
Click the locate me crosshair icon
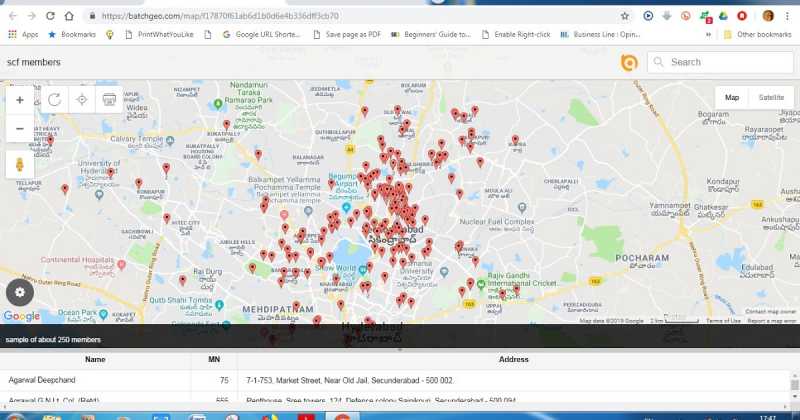click(82, 100)
